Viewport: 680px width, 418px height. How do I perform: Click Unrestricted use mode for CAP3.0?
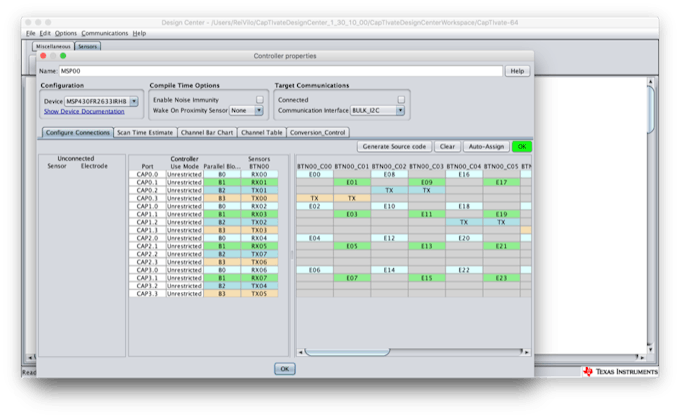click(184, 270)
